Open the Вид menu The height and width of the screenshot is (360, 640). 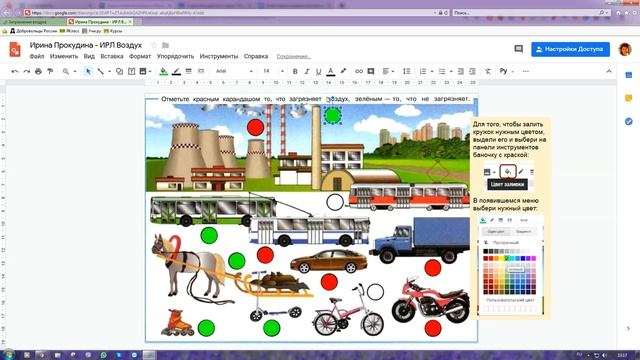[x=89, y=56]
